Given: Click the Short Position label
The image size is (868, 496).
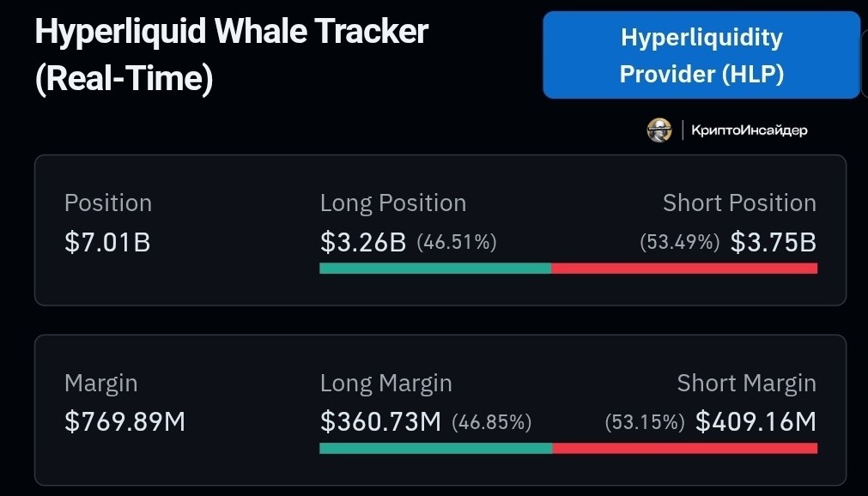Looking at the screenshot, I should point(739,203).
